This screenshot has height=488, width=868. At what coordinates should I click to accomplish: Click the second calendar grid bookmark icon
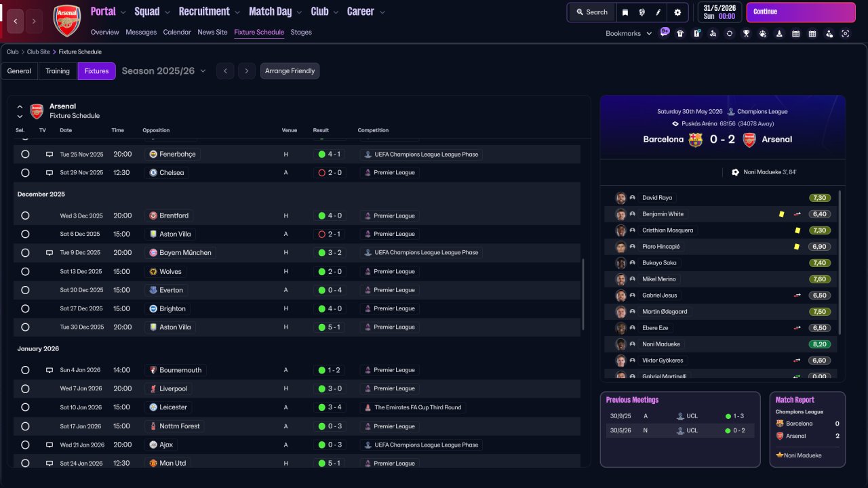[x=812, y=33]
